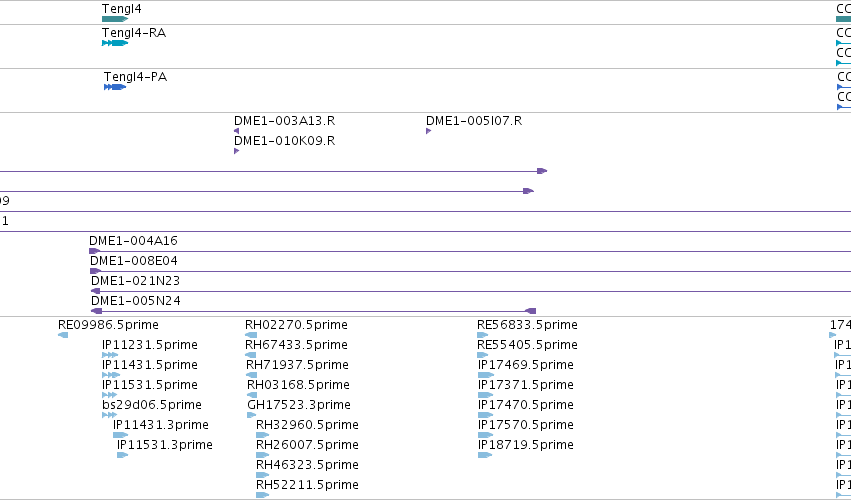Image resolution: width=851 pixels, height=500 pixels.
Task: Click the RH52211.5prime label
Action: (307, 484)
